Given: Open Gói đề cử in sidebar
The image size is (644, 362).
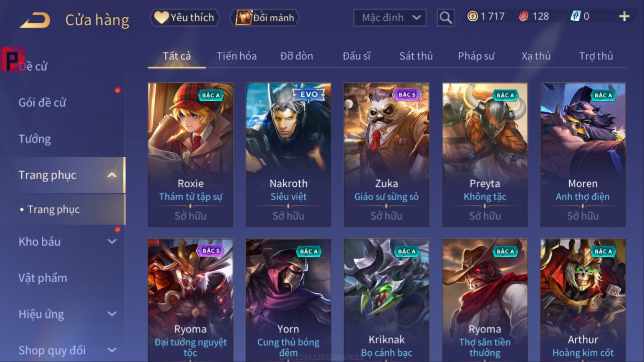Looking at the screenshot, I should point(42,103).
